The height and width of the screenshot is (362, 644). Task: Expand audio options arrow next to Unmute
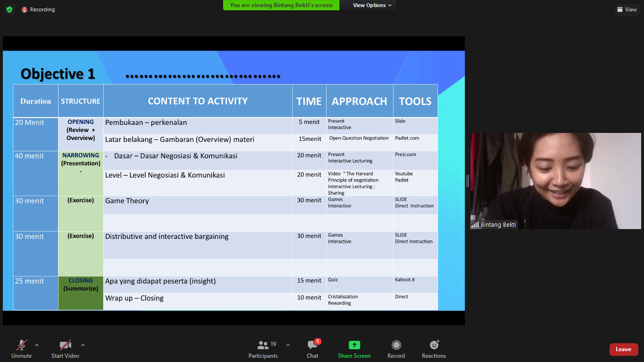tap(37, 345)
